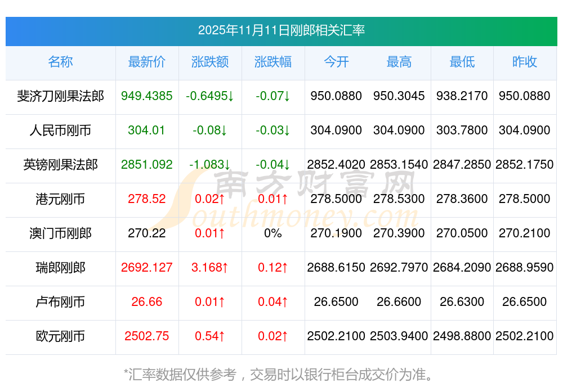Click the latest price 270.22

tap(147, 233)
